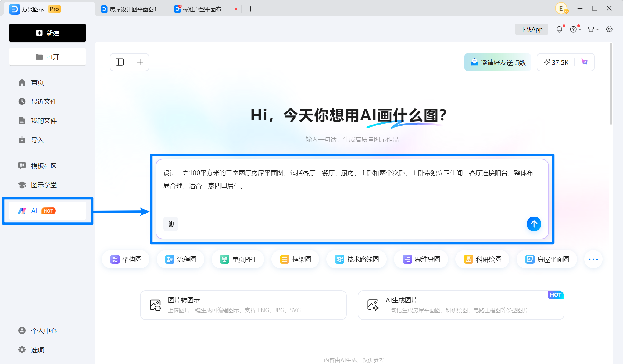Click 邀请好友送点数 button
This screenshot has width=623, height=364.
point(498,62)
